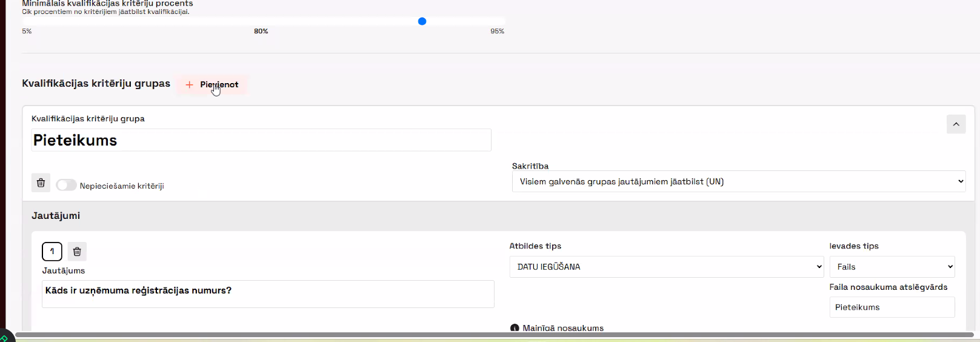980x342 pixels.
Task: Delete the Pieteikums criteria group via trash icon
Action: pyautogui.click(x=41, y=183)
